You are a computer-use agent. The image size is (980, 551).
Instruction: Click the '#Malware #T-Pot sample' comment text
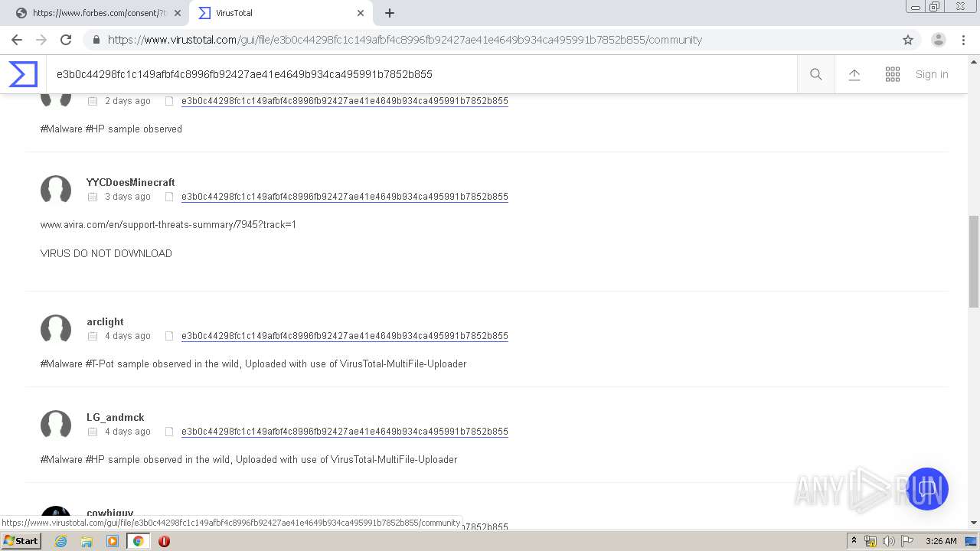pos(253,364)
